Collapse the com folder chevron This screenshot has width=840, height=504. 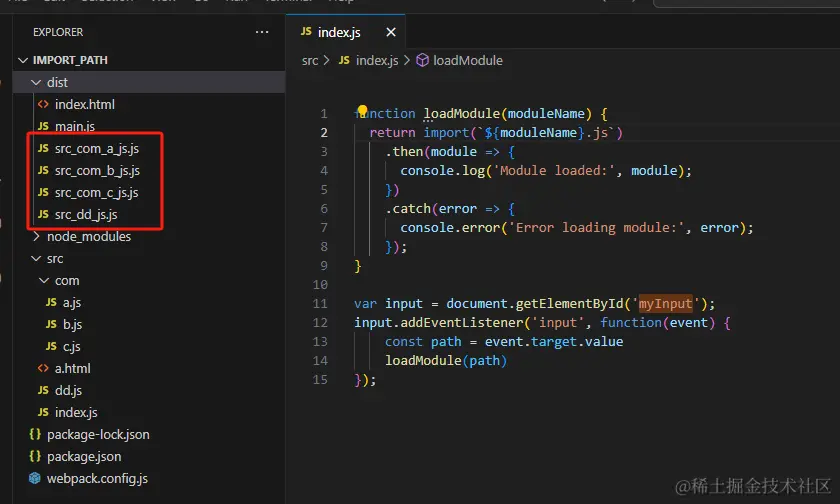tap(44, 280)
